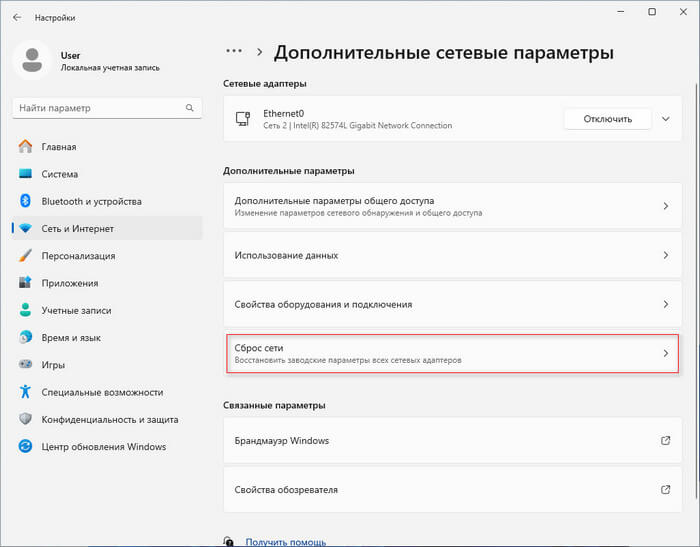The height and width of the screenshot is (547, 700).
Task: Open Учетные записи section
Action: (x=107, y=310)
